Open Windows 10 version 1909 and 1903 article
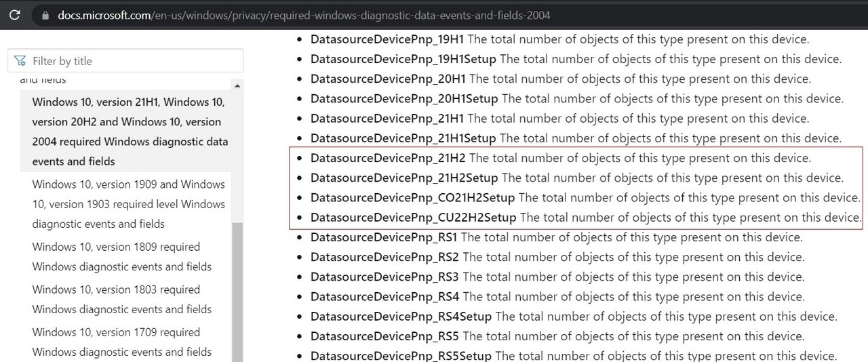Viewport: 868px width, 362px height. point(128,203)
